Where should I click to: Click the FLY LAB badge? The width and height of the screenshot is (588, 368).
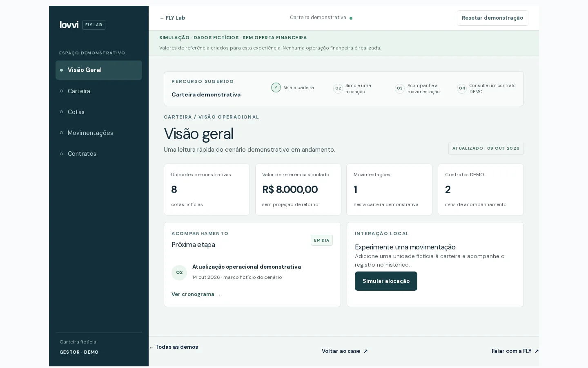point(94,25)
